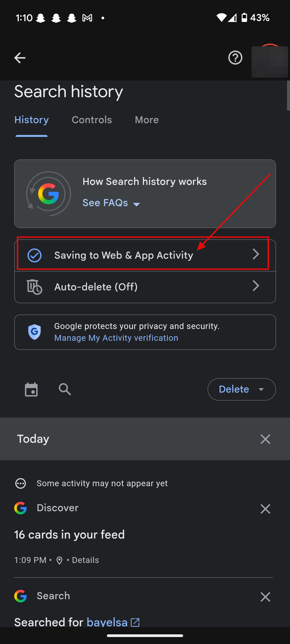Screen dimensions: 290x644
Task: Tap the auto-delete trash clock icon
Action: click(34, 287)
